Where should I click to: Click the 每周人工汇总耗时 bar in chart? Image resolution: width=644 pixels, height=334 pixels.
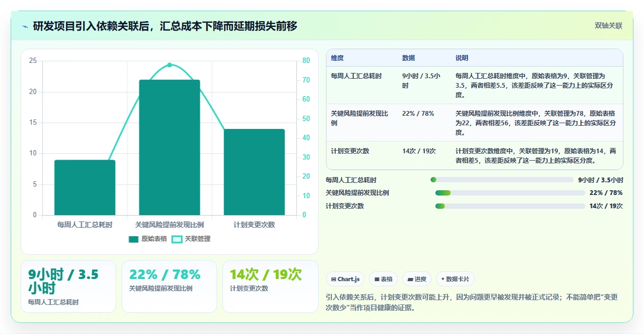coord(85,188)
